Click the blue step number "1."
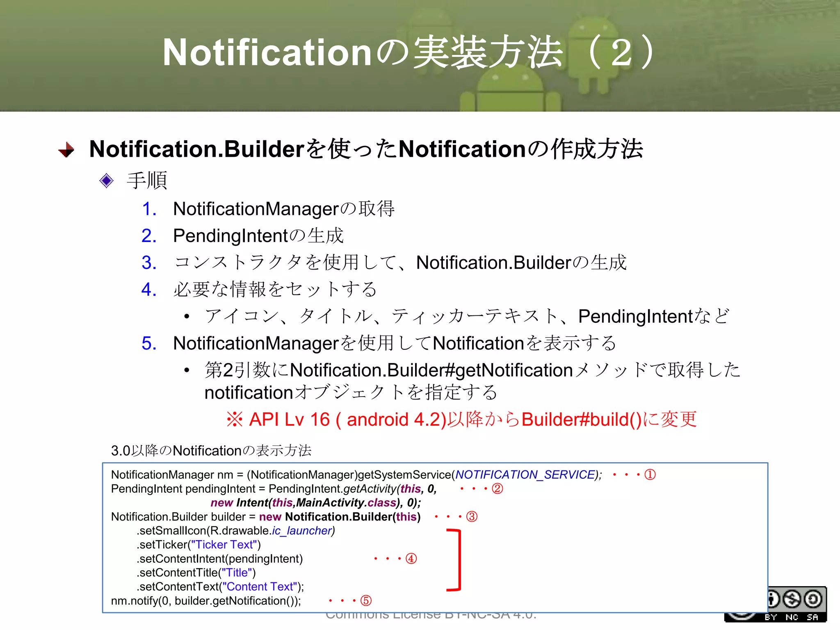 (x=149, y=209)
